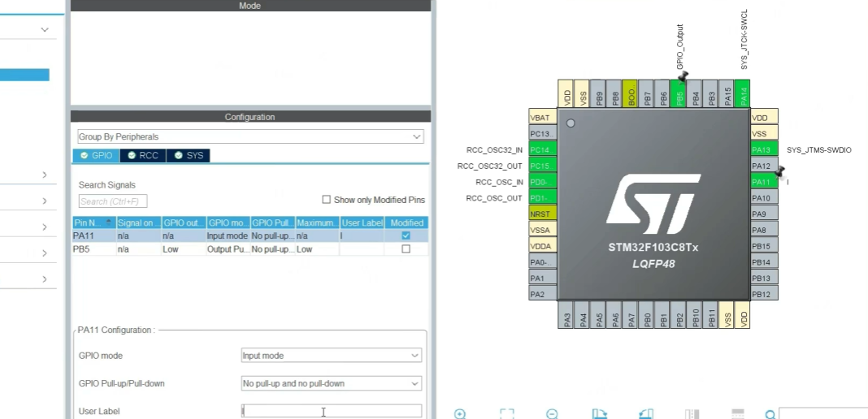Click the Mode panel header
The image size is (868, 419).
[x=251, y=6]
